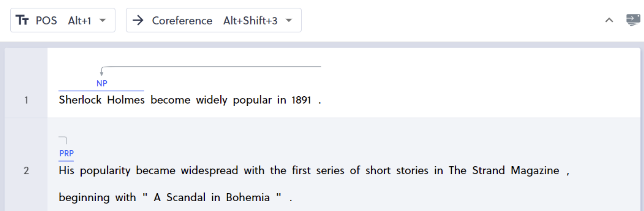Click the Coreference arrow icon
The width and height of the screenshot is (644, 211).
(x=138, y=20)
